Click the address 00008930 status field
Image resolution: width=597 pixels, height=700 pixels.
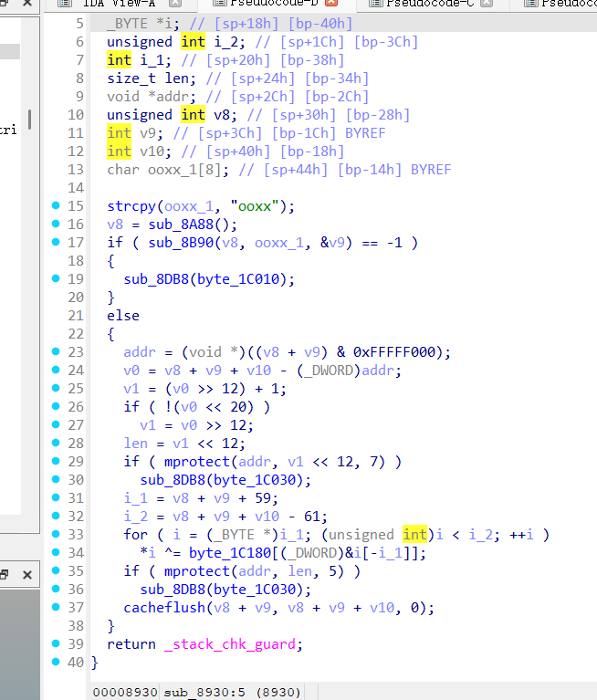(x=123, y=692)
